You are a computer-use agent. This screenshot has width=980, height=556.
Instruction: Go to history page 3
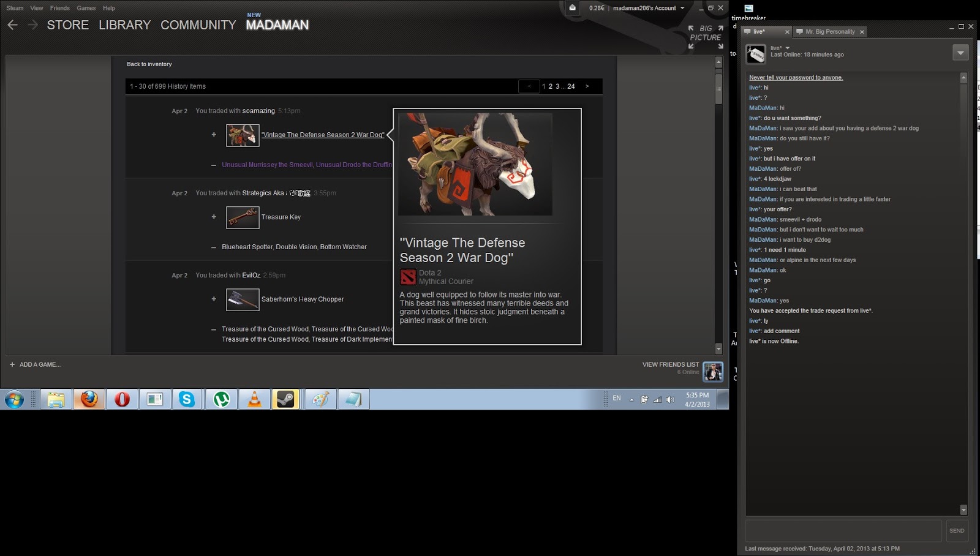pos(557,86)
